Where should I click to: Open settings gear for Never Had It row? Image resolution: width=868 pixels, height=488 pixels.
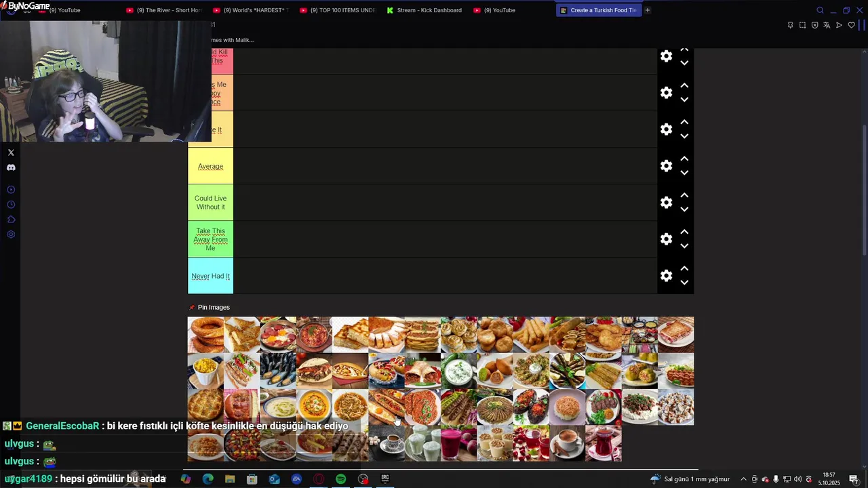tap(666, 276)
